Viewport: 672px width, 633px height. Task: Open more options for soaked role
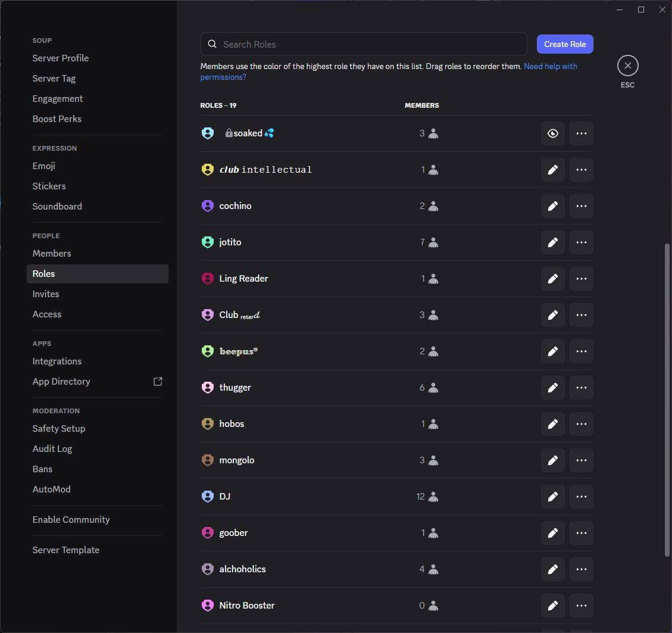(x=581, y=133)
